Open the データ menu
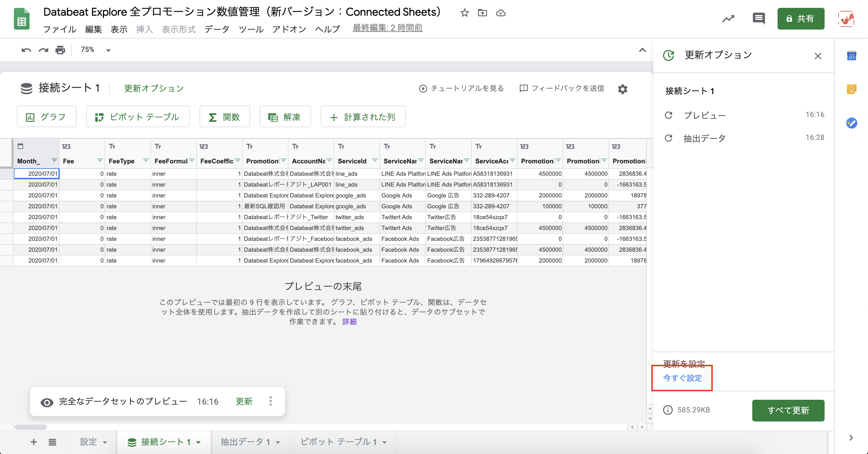868x454 pixels. [217, 29]
